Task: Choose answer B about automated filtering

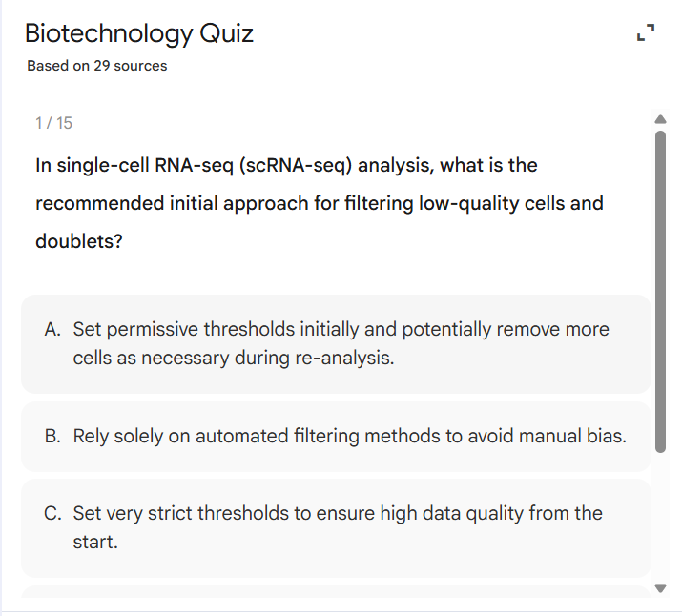Action: click(336, 437)
